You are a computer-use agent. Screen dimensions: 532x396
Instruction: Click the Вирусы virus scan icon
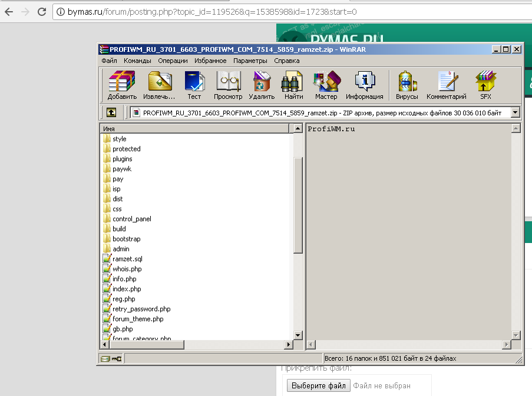click(x=407, y=85)
